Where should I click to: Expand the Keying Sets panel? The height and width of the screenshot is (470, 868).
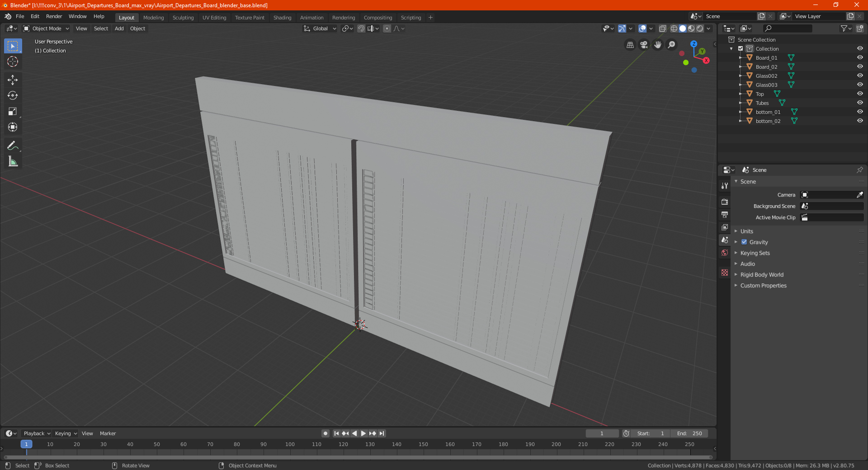pos(755,253)
